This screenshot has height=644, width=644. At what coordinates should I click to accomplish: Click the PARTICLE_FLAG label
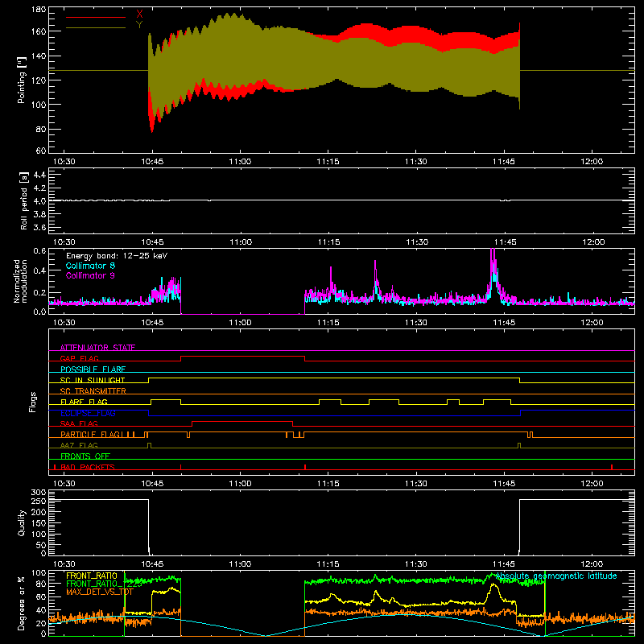90,434
